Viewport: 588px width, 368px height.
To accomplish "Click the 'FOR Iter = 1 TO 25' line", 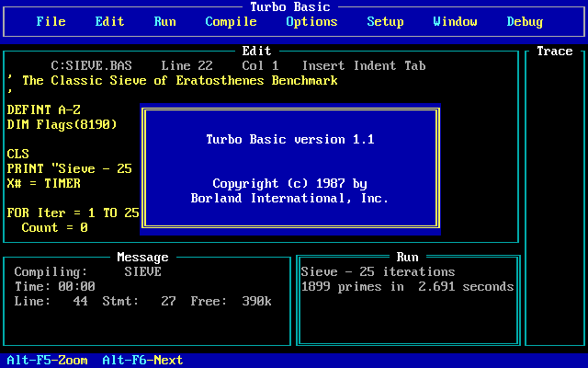I will (73, 213).
